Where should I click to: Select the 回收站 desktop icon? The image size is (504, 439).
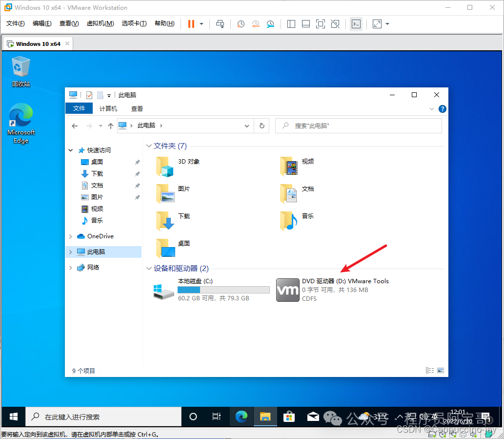click(21, 71)
